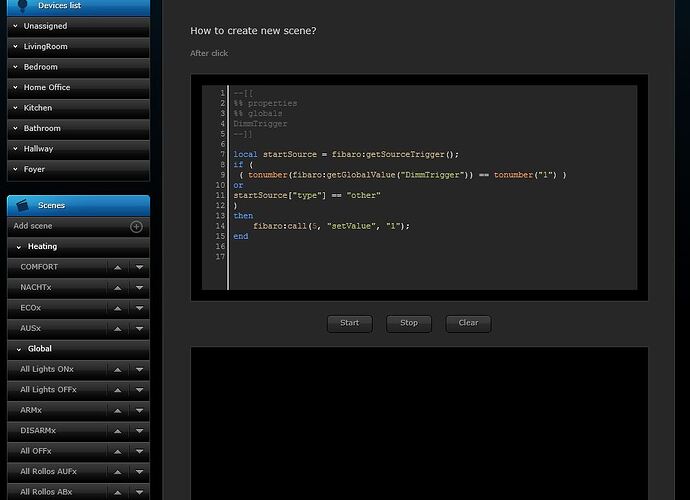Click the Clear button

pos(468,323)
